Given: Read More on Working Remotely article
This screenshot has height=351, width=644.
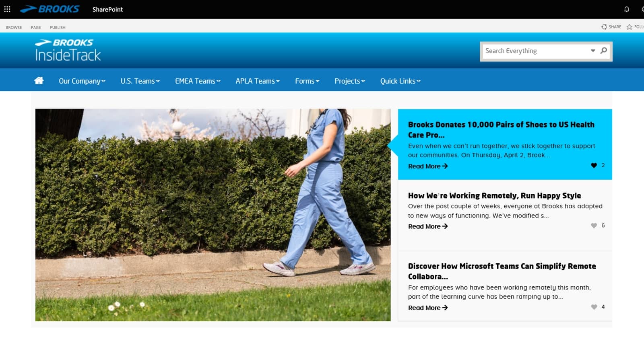Looking at the screenshot, I should pyautogui.click(x=428, y=226).
